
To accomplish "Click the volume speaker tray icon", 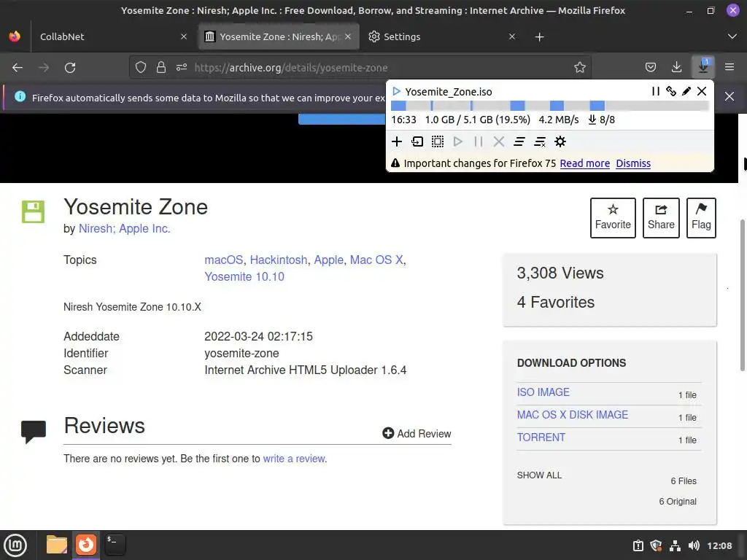I will (x=694, y=545).
